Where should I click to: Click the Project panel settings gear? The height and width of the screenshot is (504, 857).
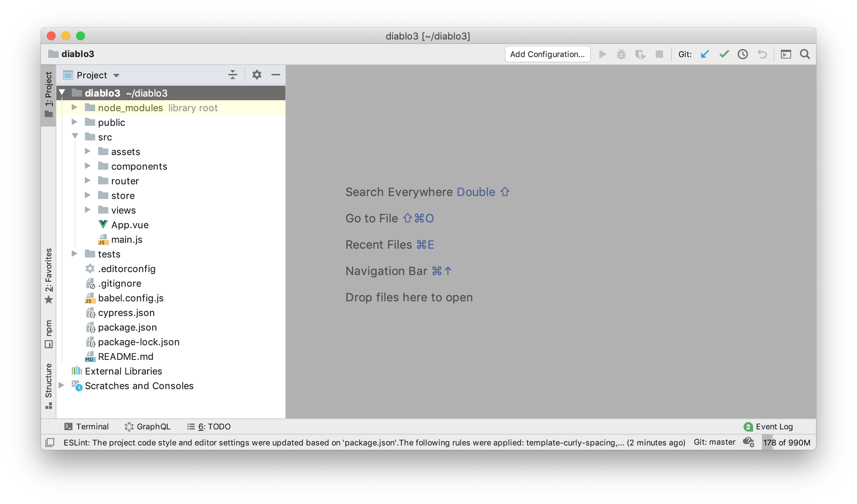257,75
